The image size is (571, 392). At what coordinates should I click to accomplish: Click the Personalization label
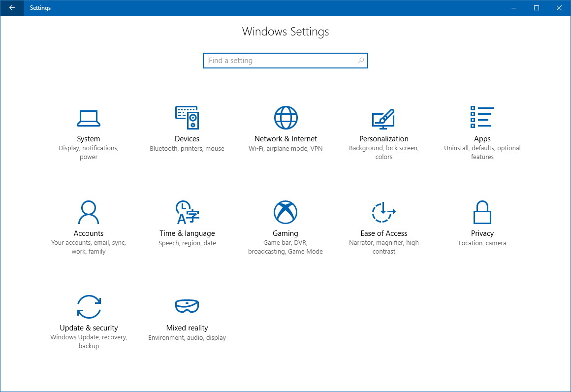384,139
